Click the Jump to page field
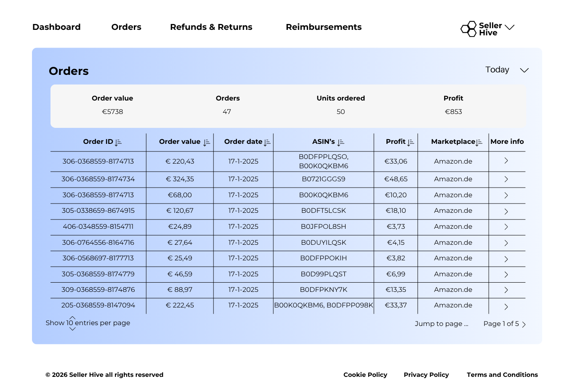This screenshot has height=392, width=575. pos(442,324)
